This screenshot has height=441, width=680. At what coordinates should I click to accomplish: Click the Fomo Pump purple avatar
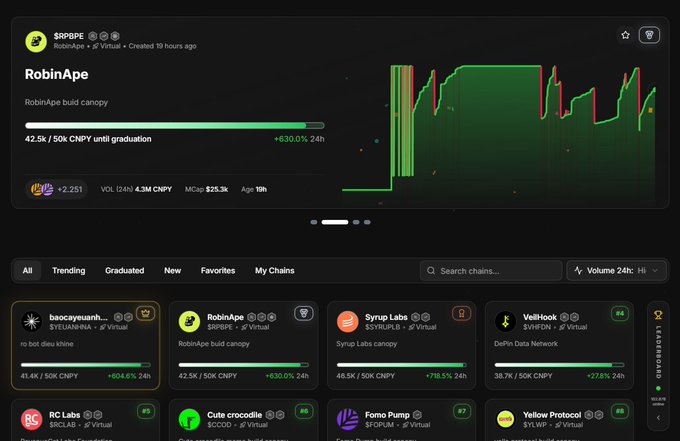[347, 419]
